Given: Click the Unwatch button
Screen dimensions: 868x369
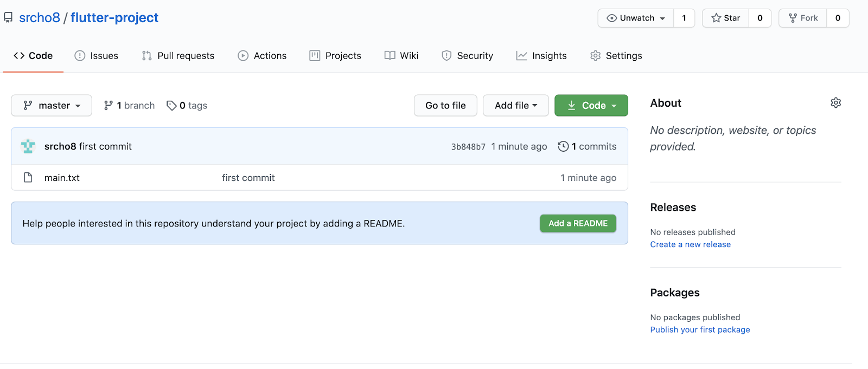Looking at the screenshot, I should [636, 18].
